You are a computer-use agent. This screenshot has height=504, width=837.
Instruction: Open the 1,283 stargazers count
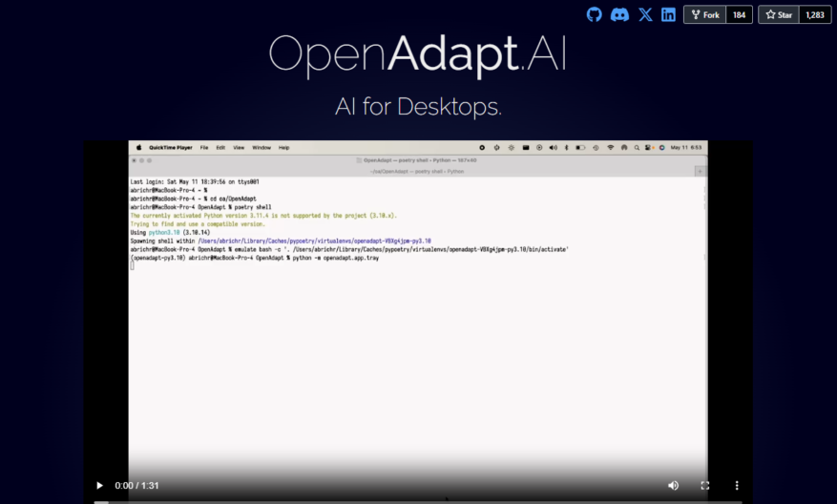click(815, 14)
